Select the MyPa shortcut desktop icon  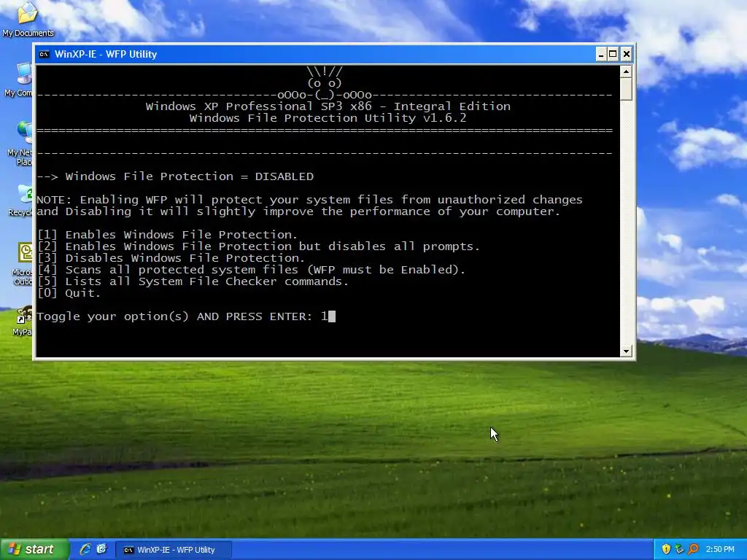click(x=23, y=322)
